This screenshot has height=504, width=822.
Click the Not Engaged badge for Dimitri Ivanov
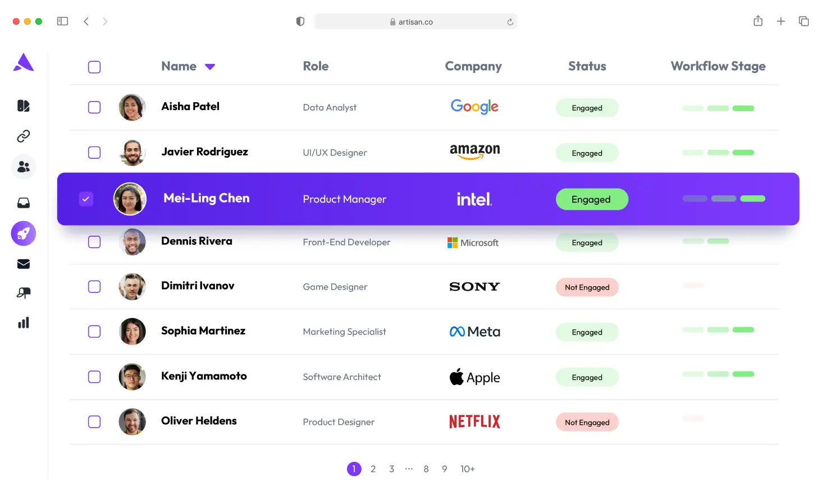point(587,287)
